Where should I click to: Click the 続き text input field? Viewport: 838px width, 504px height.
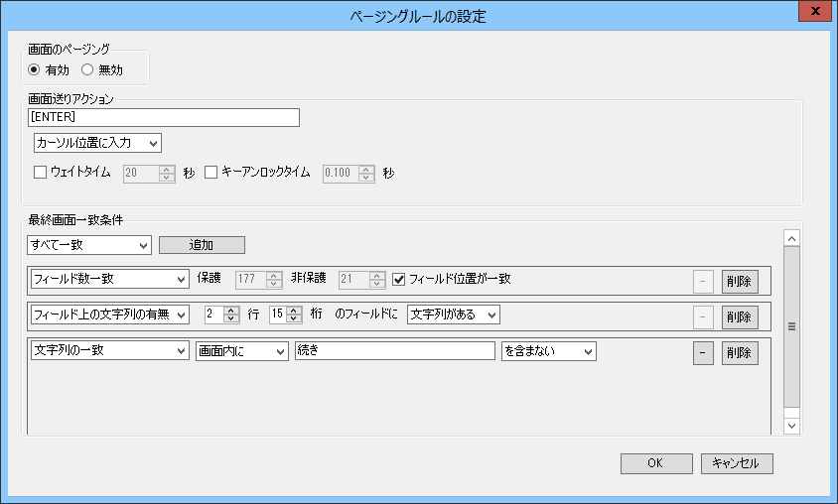(x=395, y=351)
